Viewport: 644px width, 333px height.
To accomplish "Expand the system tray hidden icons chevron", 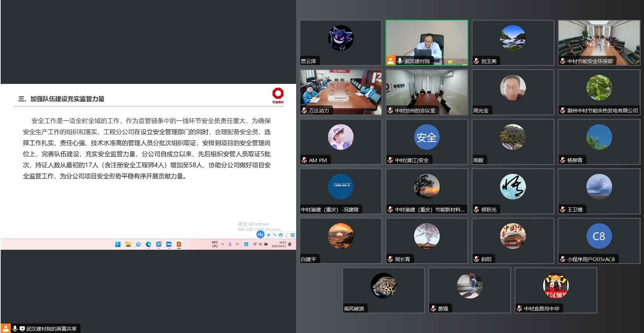I will point(223,244).
